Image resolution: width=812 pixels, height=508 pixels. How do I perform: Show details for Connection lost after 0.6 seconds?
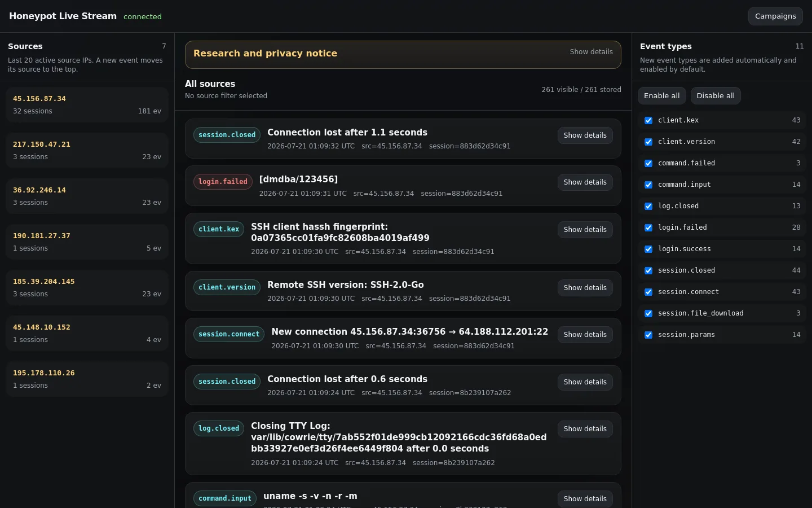click(x=585, y=382)
